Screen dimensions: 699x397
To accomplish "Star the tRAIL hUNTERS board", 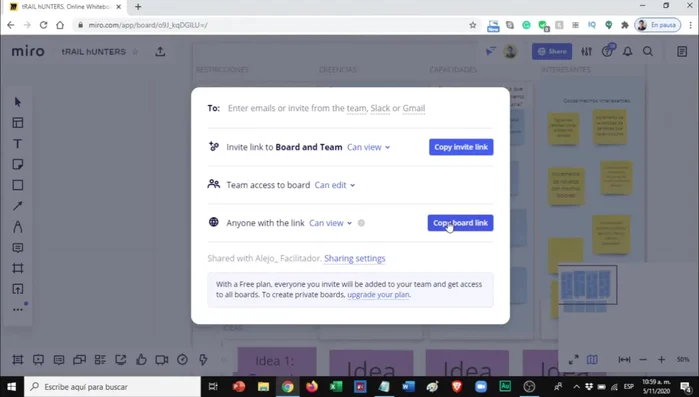I will 135,52.
